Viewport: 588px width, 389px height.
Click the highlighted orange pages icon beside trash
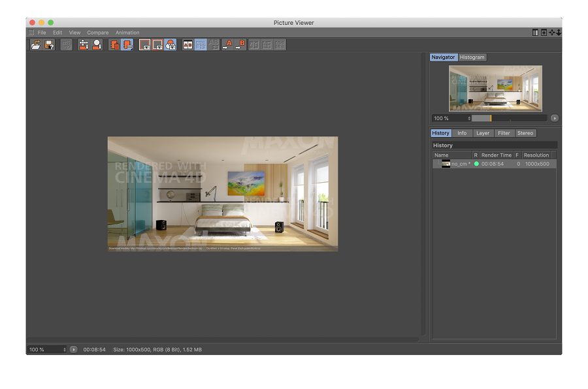pyautogui.click(x=127, y=45)
